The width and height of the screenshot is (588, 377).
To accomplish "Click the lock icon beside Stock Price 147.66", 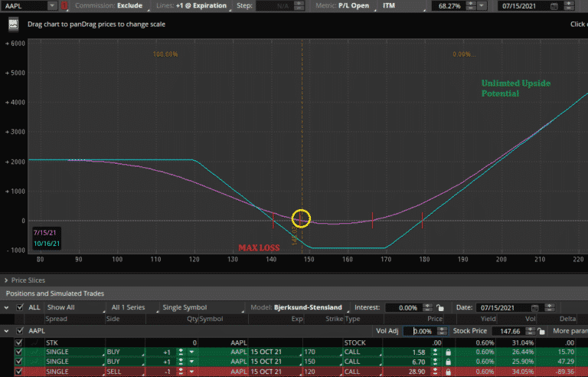I will point(543,332).
